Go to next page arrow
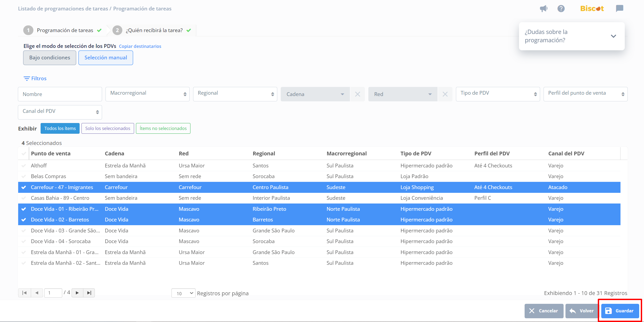 (x=77, y=293)
